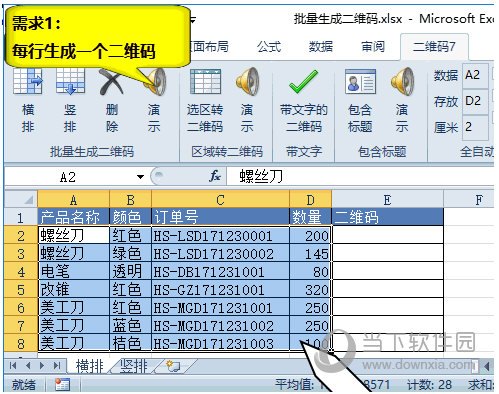This screenshot has width=499, height=394.
Task: Click cell 桔色 in row 8
Action: (130, 343)
